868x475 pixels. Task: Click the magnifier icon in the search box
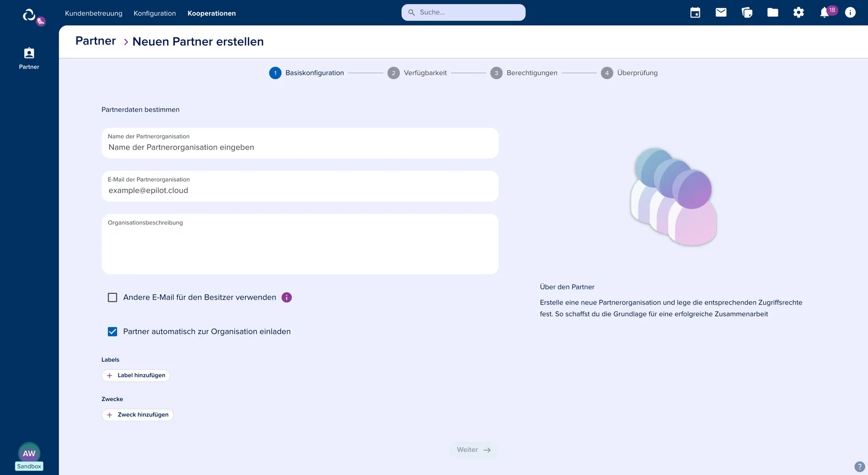coord(412,12)
